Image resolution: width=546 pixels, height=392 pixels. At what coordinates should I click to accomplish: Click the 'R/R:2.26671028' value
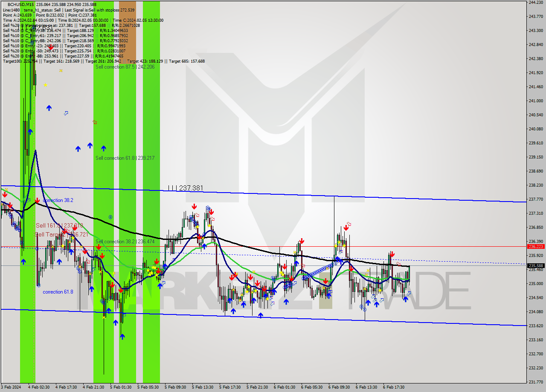125,25
